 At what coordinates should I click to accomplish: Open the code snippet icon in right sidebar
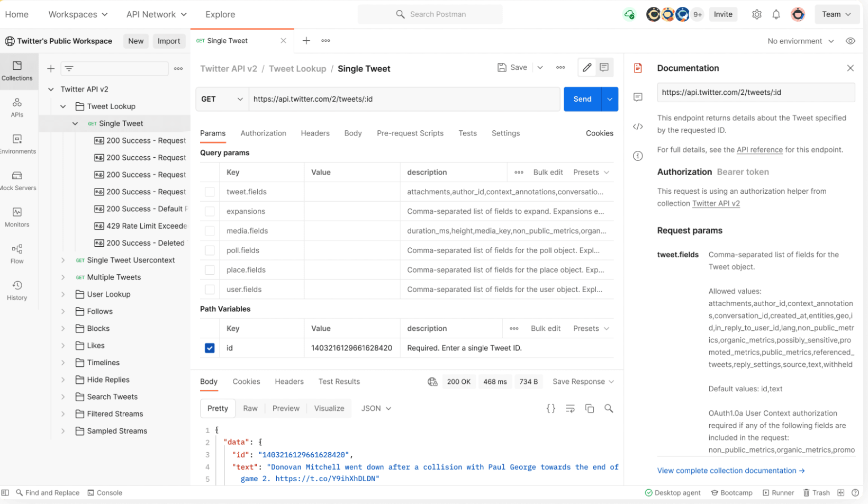click(638, 127)
